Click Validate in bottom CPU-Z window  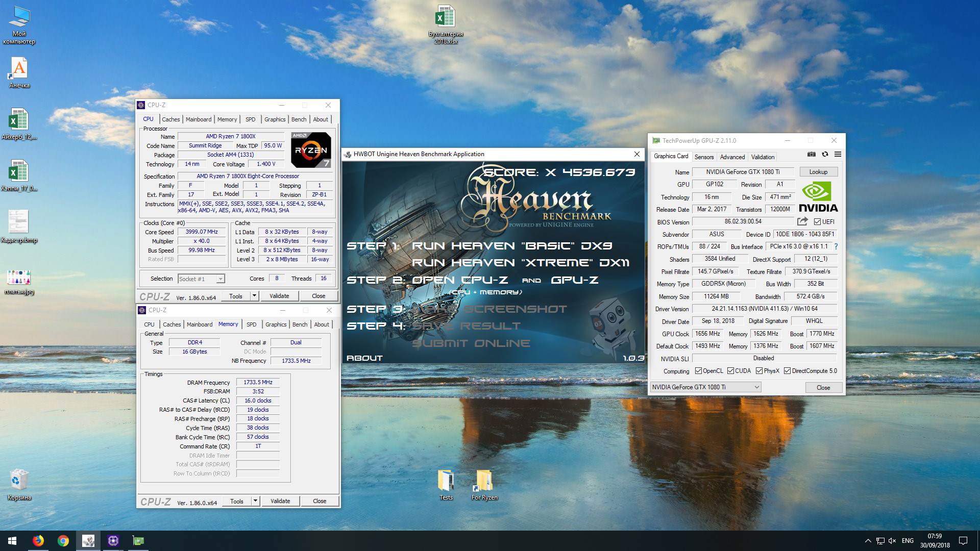(280, 501)
